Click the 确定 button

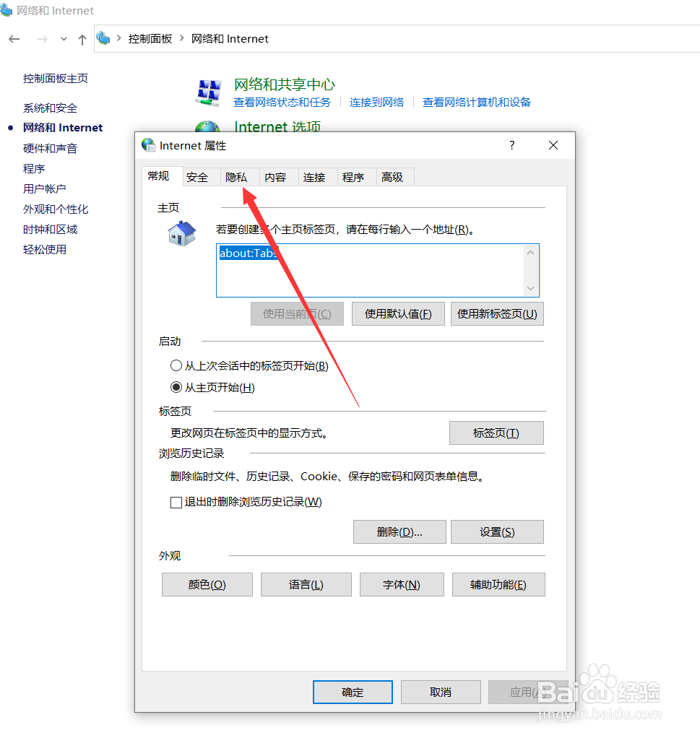point(353,692)
